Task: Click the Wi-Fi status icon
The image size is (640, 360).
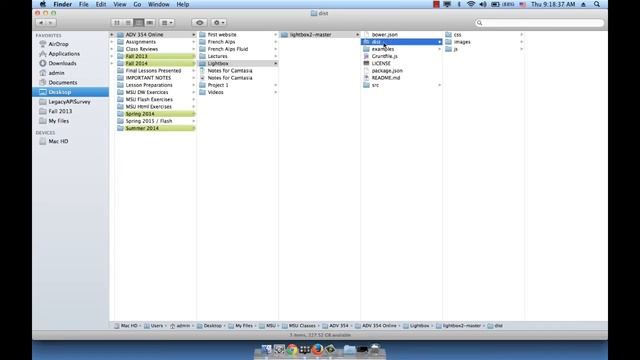Action: [471, 4]
